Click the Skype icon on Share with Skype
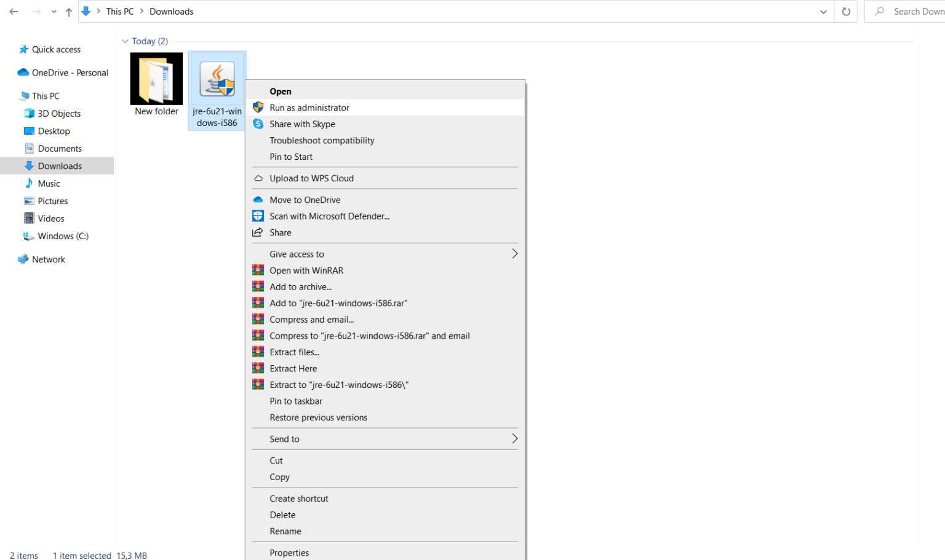Image resolution: width=945 pixels, height=560 pixels. pyautogui.click(x=258, y=124)
